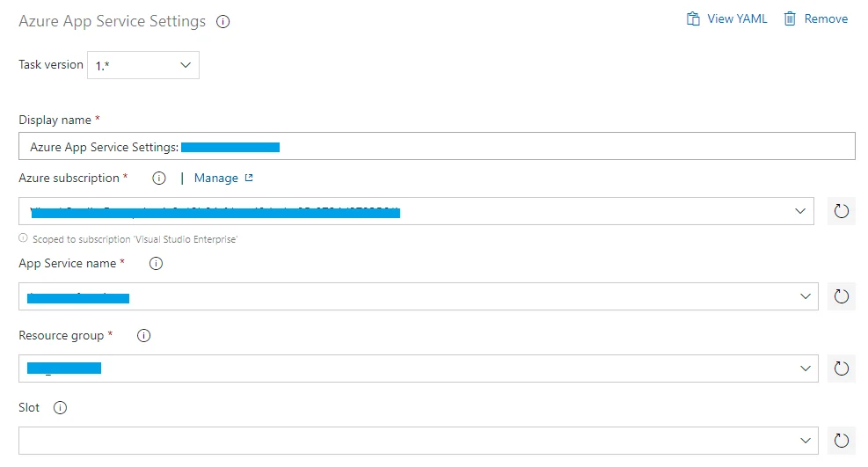
Task: Click info icon next to Slot label
Action: 61,408
